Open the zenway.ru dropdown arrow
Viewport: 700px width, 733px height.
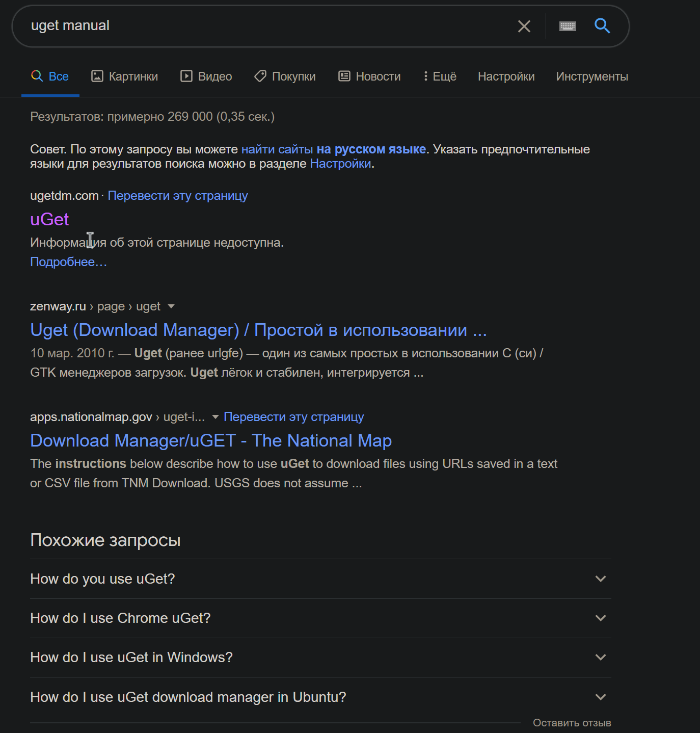pyautogui.click(x=171, y=306)
